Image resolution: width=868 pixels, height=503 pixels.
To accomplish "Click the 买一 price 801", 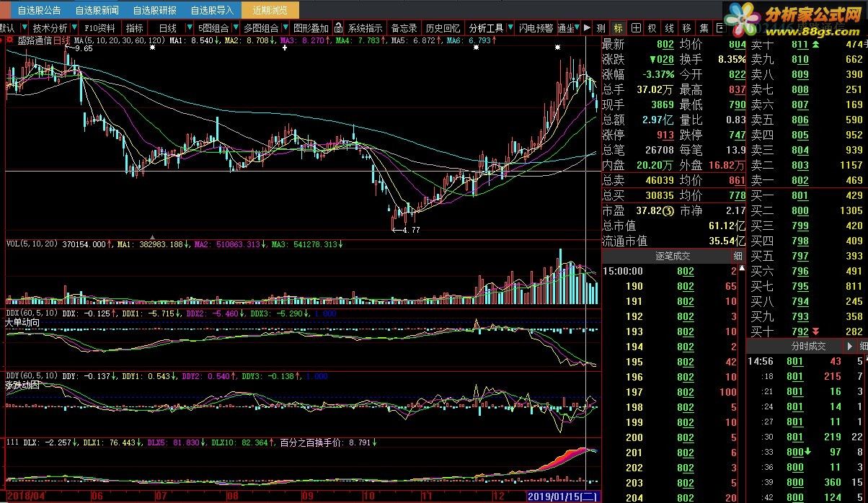I will pos(800,195).
